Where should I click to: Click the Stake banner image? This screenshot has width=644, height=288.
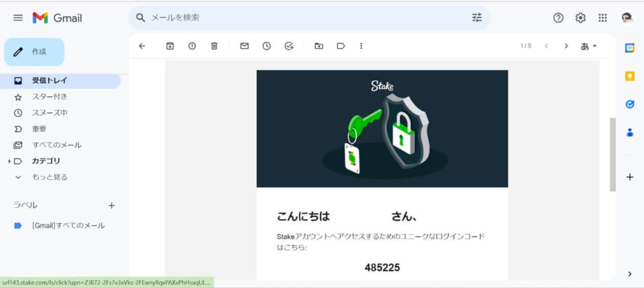point(382,129)
